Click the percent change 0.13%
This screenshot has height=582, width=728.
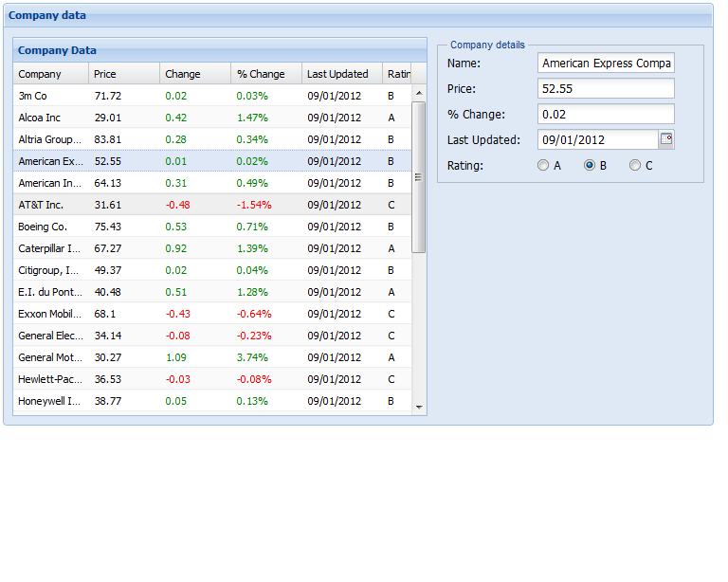click(x=252, y=401)
